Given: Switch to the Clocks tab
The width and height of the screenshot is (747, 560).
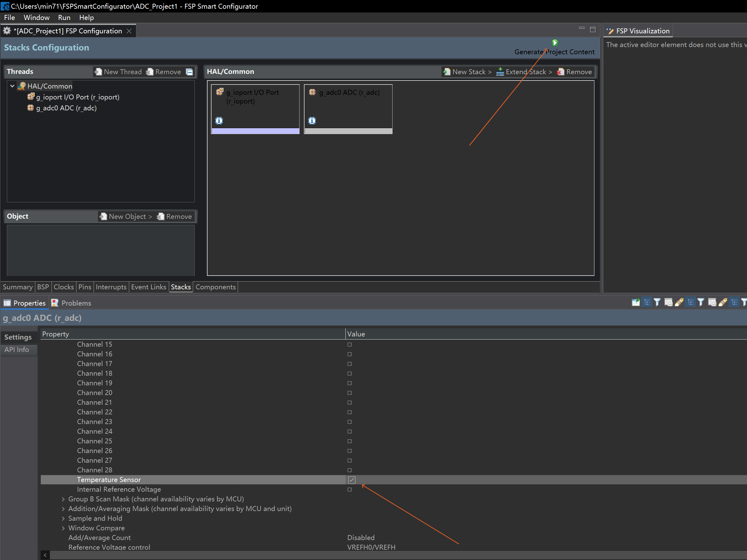Looking at the screenshot, I should click(x=63, y=287).
